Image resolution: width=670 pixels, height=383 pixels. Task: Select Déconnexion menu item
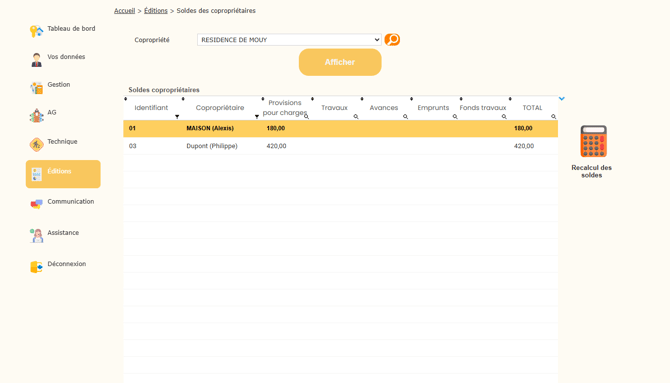click(x=67, y=264)
